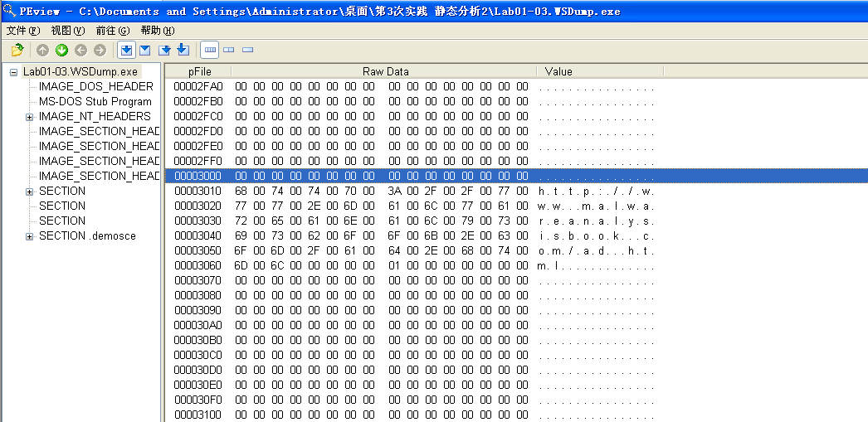Collapse the Lab01-03.WSDump.exe tree root
The width and height of the screenshot is (868, 422).
point(13,72)
